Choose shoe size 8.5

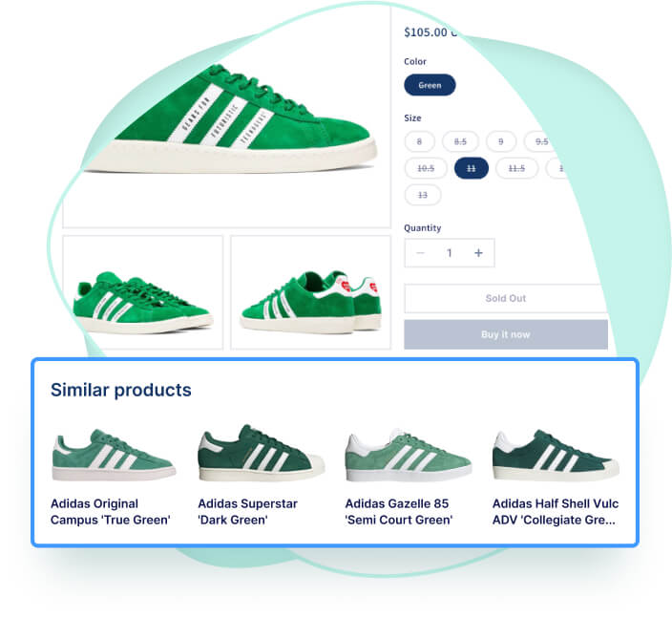[x=460, y=141]
